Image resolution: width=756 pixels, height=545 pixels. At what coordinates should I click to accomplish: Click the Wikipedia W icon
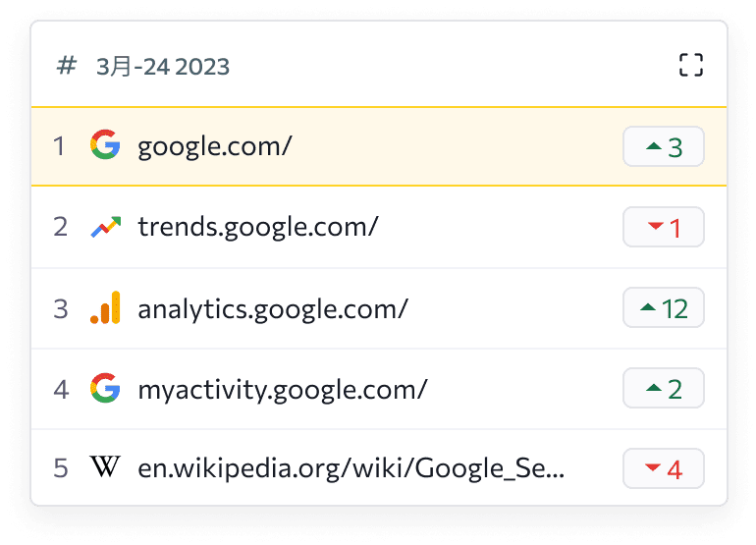pyautogui.click(x=105, y=466)
